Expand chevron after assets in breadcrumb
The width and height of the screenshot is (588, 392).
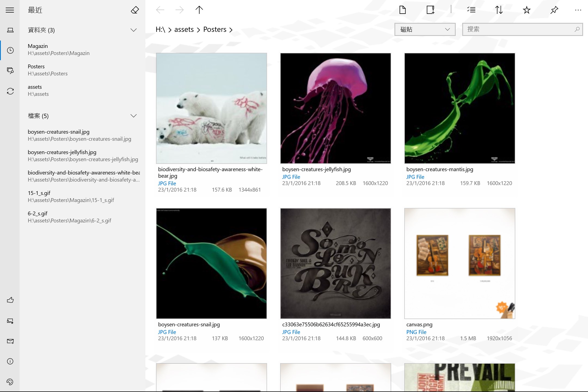pos(198,30)
